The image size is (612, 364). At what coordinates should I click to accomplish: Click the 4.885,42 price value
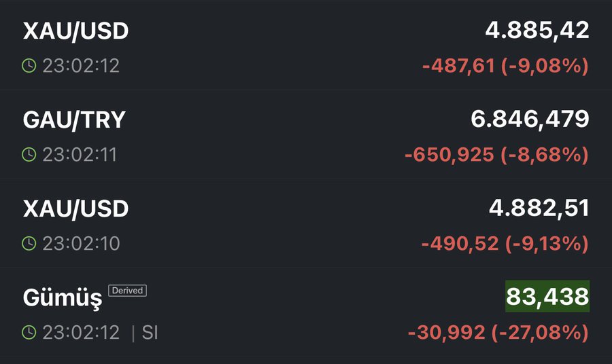537,31
